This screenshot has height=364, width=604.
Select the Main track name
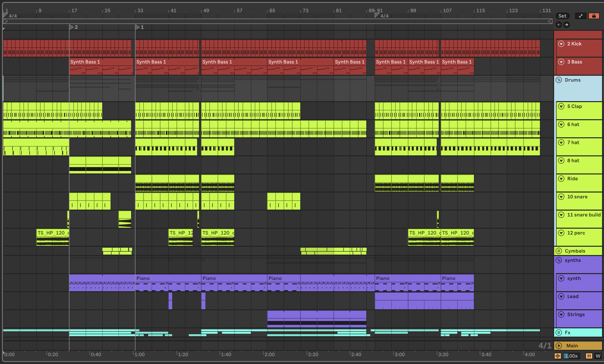tap(572, 346)
